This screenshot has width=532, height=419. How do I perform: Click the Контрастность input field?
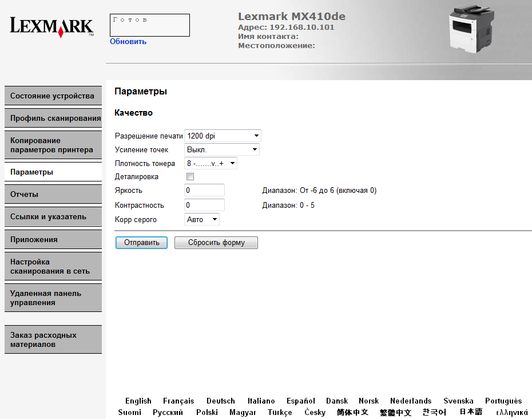(205, 205)
